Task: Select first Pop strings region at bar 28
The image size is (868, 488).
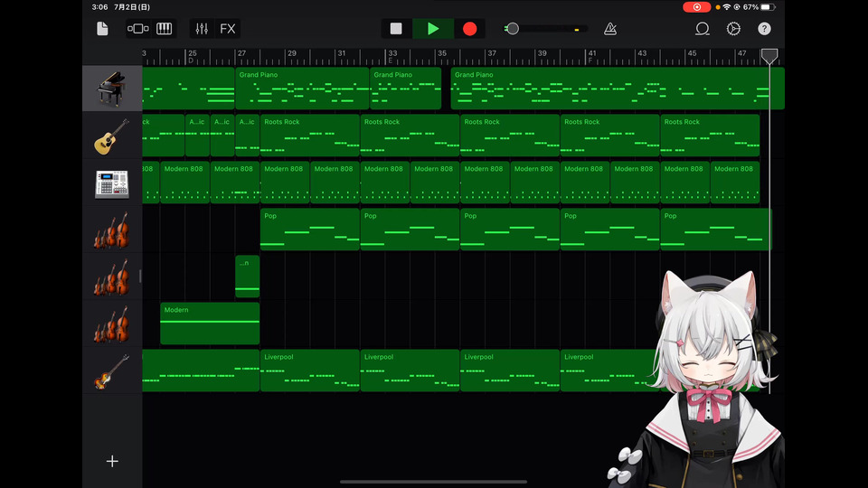Action: click(310, 230)
